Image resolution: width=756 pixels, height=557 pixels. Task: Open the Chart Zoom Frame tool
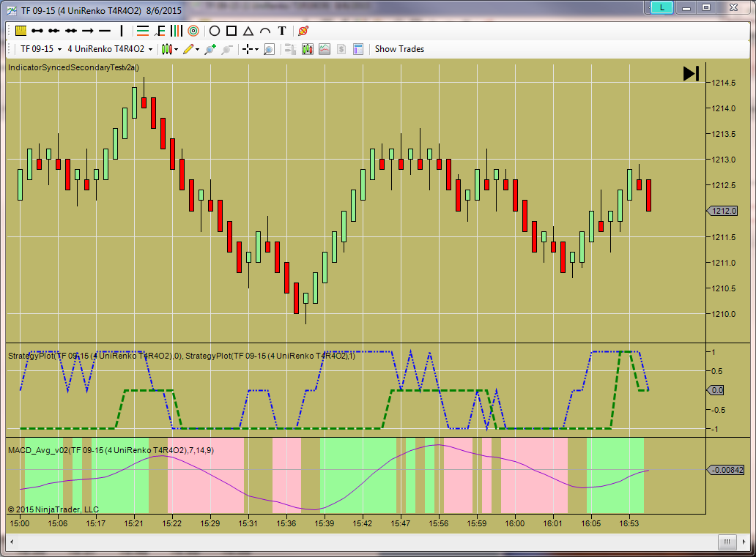click(270, 48)
